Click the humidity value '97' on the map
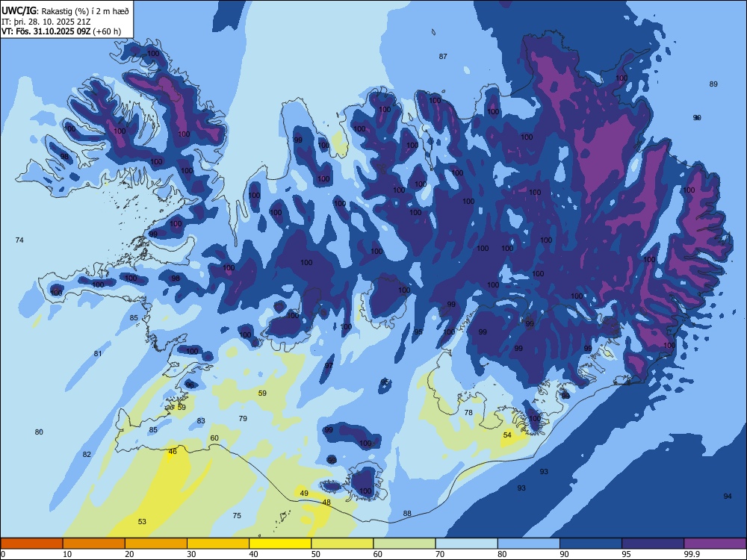The width and height of the screenshot is (747, 560). (x=329, y=366)
